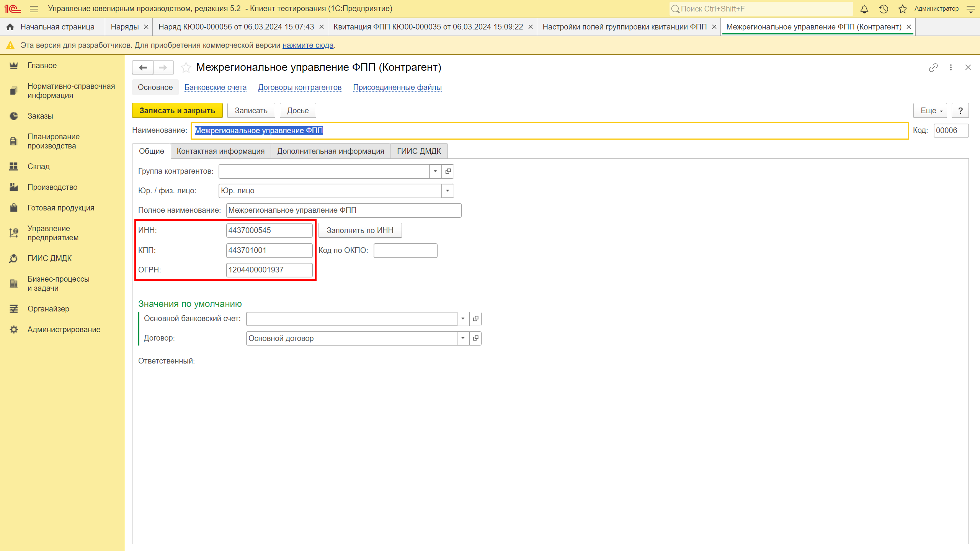Open the 1C main menu hamburger icon
This screenshot has width=980, height=551.
34,9
